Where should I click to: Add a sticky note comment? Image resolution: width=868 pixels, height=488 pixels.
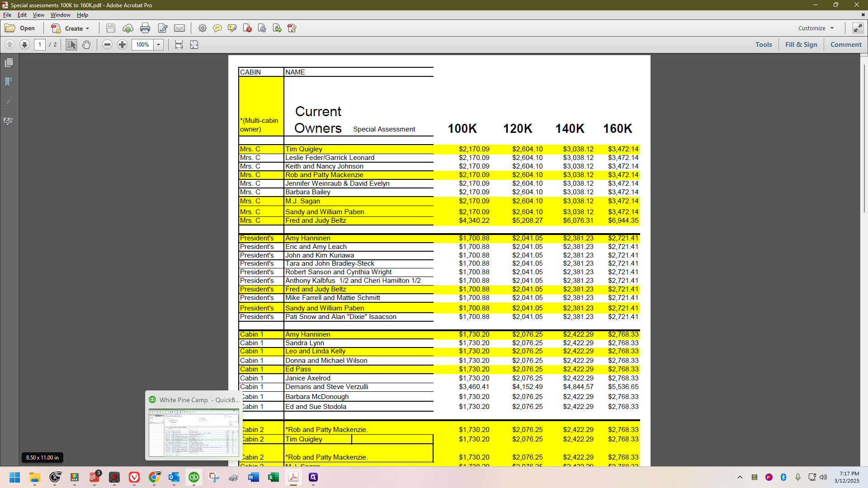tap(217, 28)
